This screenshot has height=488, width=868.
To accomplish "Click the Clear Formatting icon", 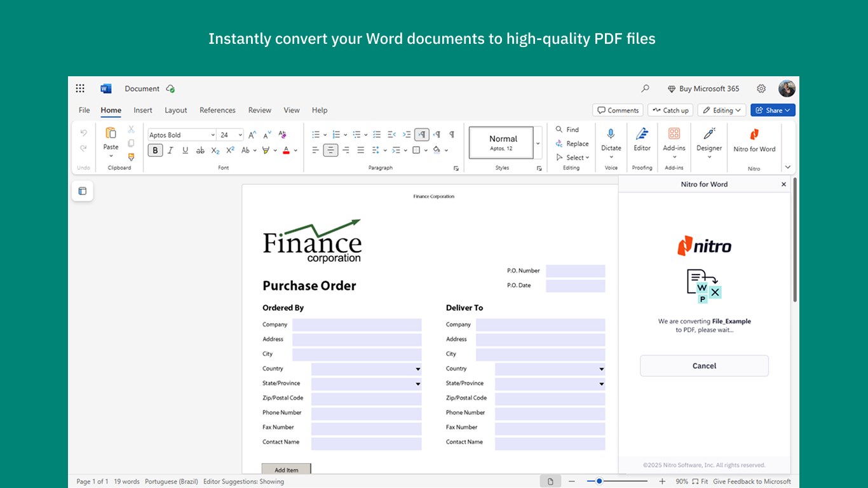I will [282, 135].
